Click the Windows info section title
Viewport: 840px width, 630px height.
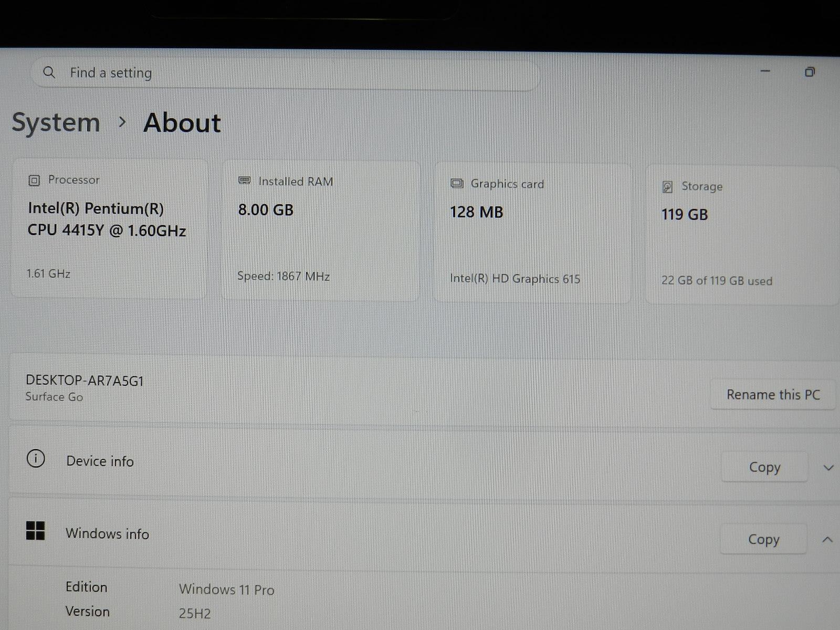pos(107,534)
